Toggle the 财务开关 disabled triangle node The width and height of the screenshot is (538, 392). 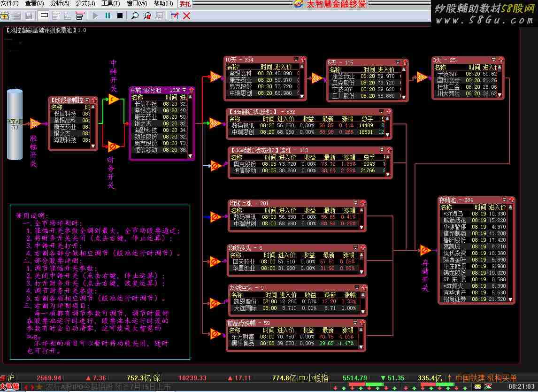(x=113, y=147)
